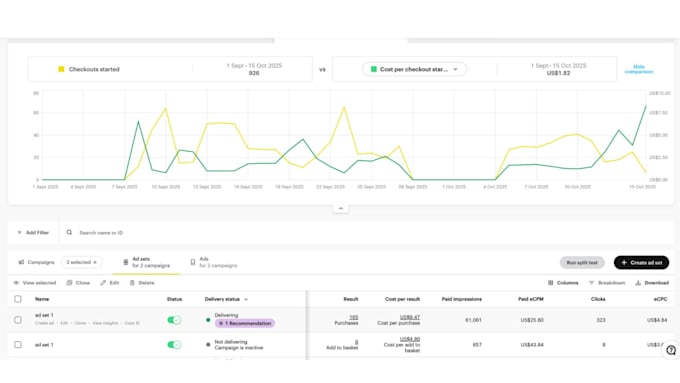Click the US$4.84 eCPC cell
The image size is (680, 383).
657,320
